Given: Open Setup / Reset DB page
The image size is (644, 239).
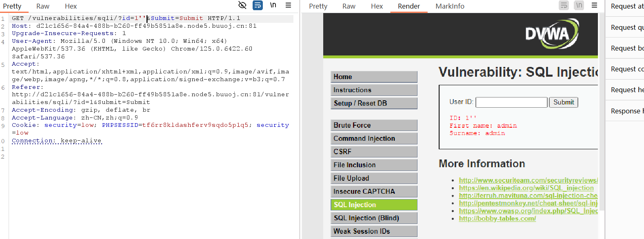Looking at the screenshot, I should coord(374,103).
